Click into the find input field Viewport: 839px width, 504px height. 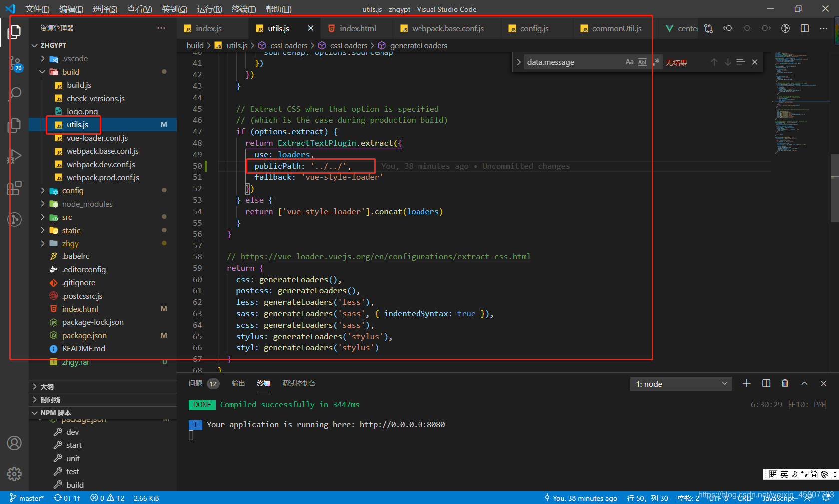573,62
